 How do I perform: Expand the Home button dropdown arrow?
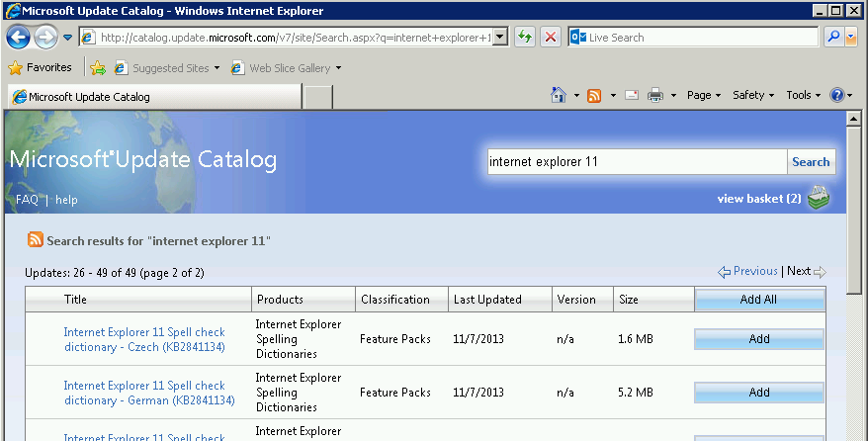click(x=576, y=96)
